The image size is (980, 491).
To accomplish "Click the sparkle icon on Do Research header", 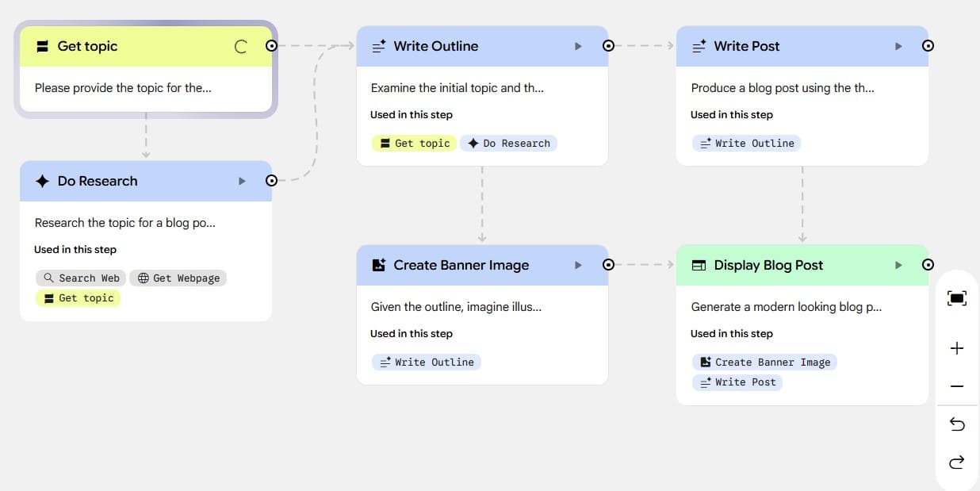I will pos(43,181).
